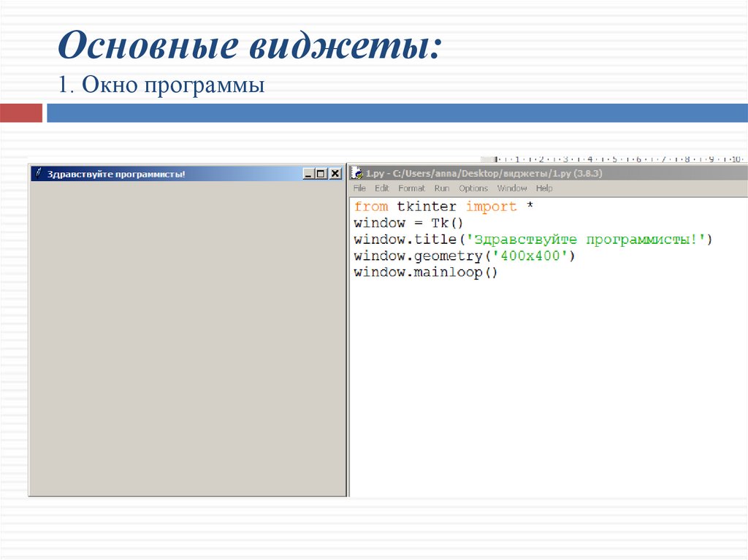The height and width of the screenshot is (560, 748).
Task: Open the Window menu in IDLE
Action: pos(512,188)
